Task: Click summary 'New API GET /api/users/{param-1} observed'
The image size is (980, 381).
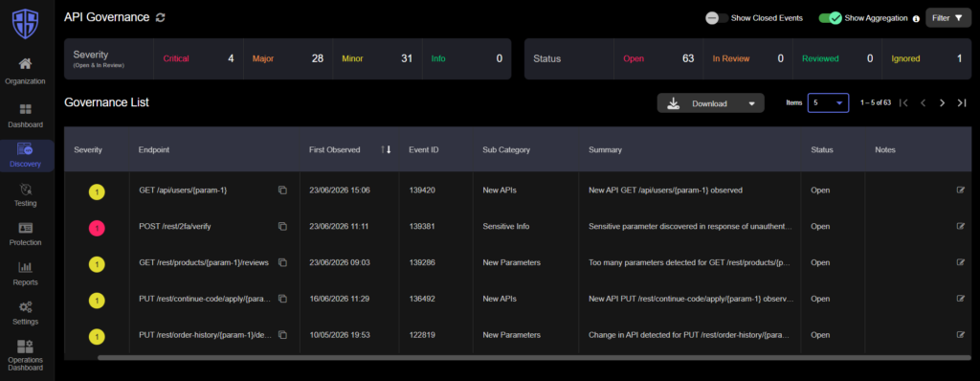Action: (666, 190)
